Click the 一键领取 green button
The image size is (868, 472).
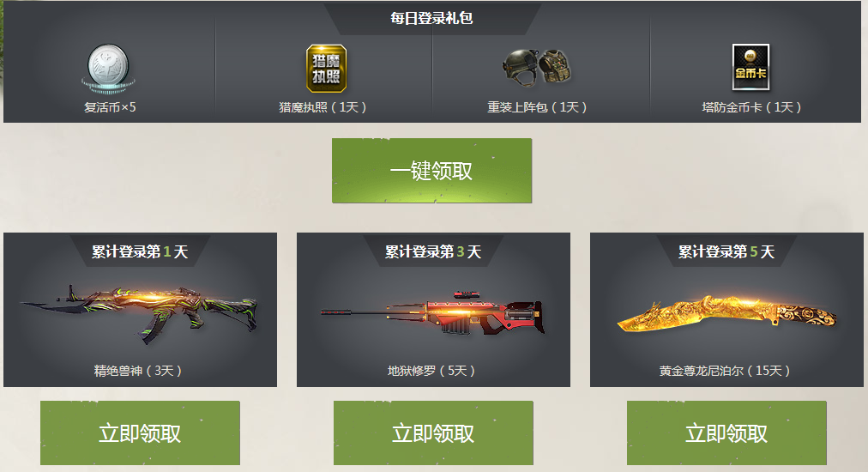431,171
